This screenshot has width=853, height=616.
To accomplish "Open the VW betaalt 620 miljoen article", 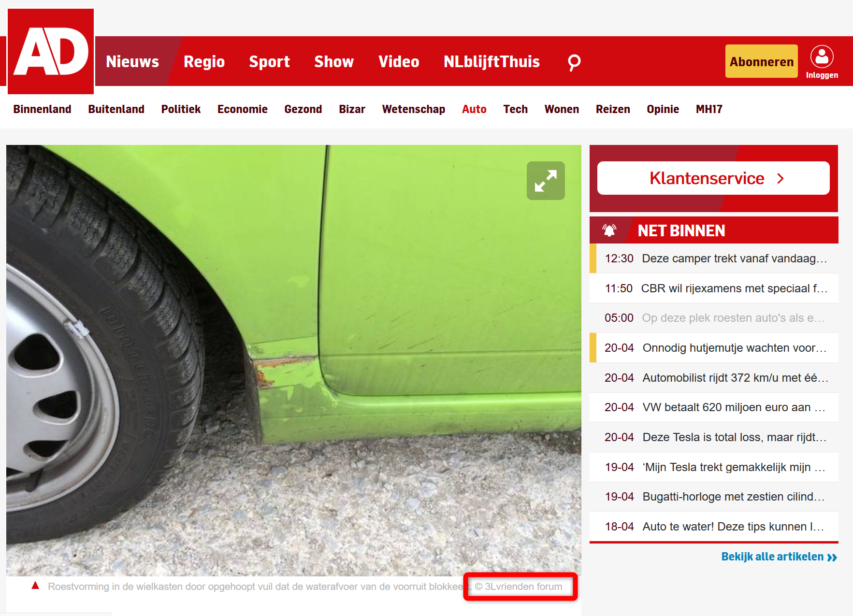I will 715,407.
